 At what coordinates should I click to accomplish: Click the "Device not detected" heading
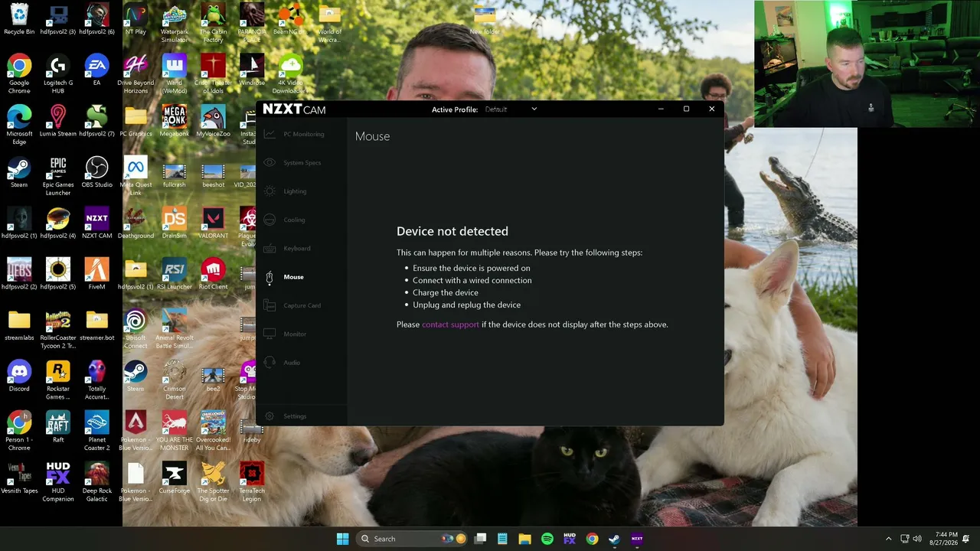[452, 231]
